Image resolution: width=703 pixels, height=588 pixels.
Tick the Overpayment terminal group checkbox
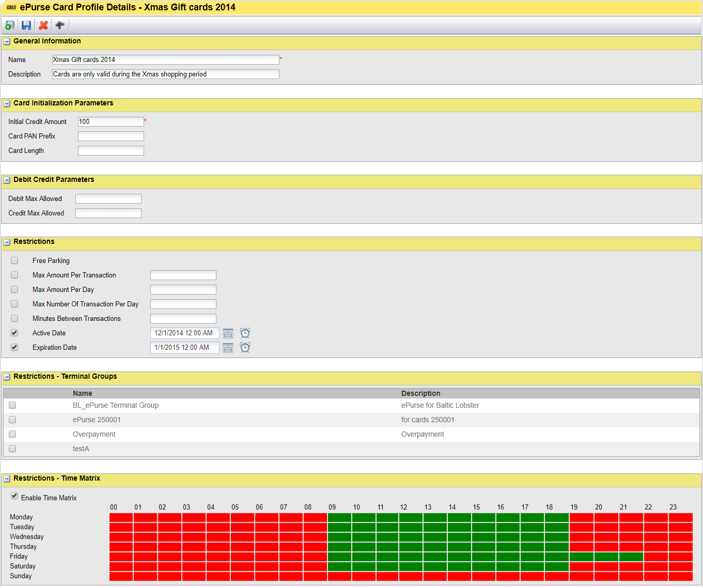click(12, 434)
